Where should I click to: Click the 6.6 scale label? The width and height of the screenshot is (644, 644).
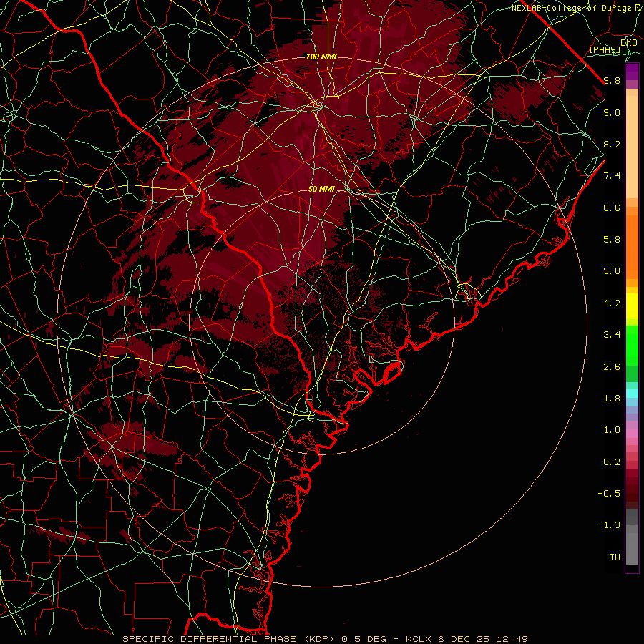point(612,208)
